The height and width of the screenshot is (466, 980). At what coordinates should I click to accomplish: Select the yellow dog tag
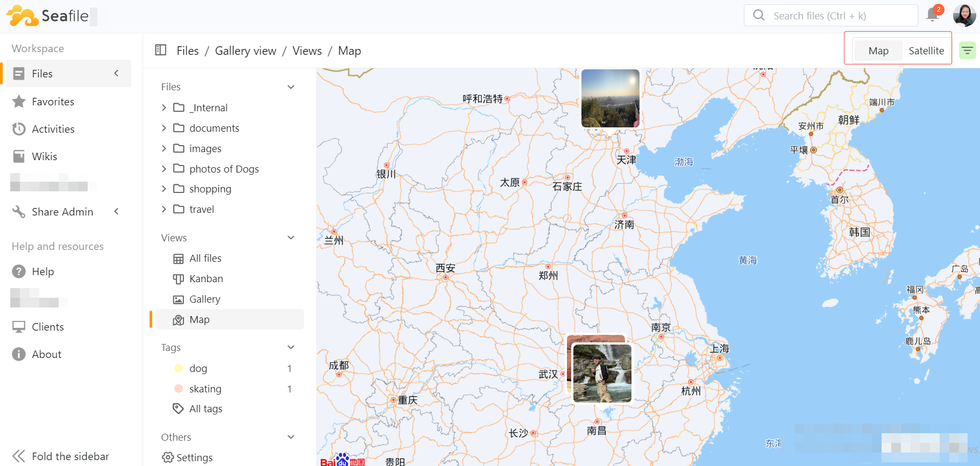[198, 368]
